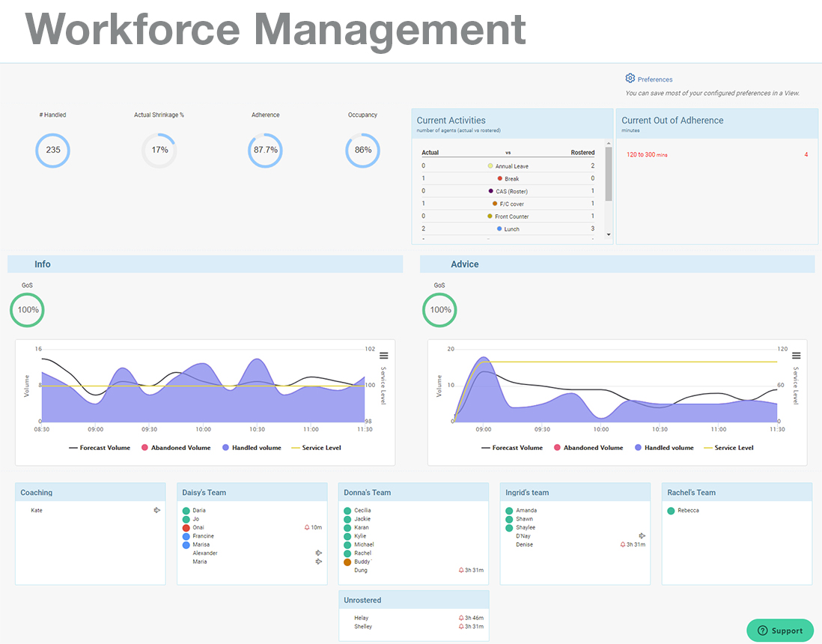Select the Advice section header
This screenshot has width=822, height=644.
[x=464, y=264]
